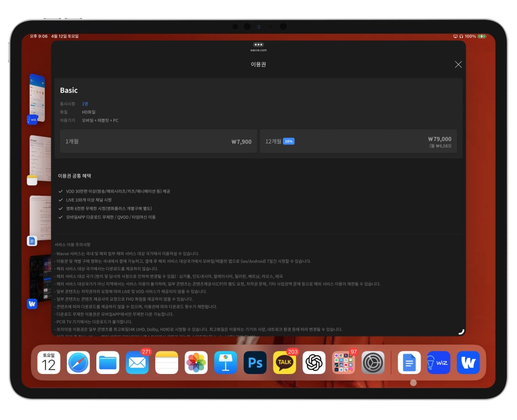Screen dimensions: 517x420
Task: Open the Wavve app icon in the dock
Action: (x=468, y=362)
